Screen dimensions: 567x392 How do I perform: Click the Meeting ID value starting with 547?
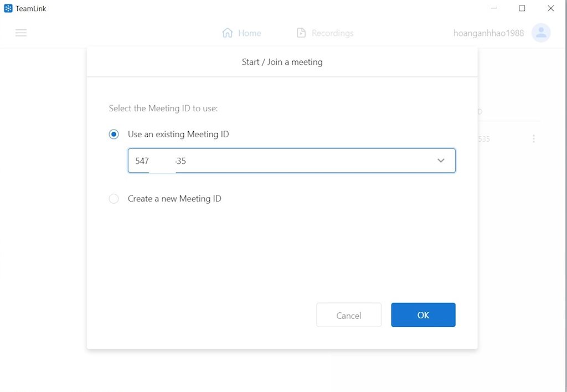(x=161, y=161)
